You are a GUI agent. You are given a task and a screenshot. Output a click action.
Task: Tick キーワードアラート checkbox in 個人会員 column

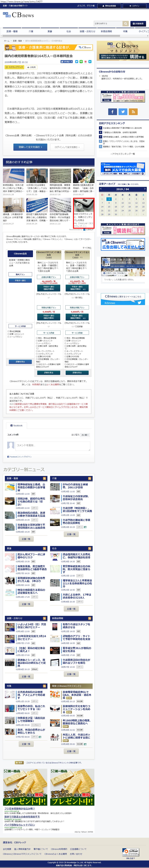click(37, 351)
